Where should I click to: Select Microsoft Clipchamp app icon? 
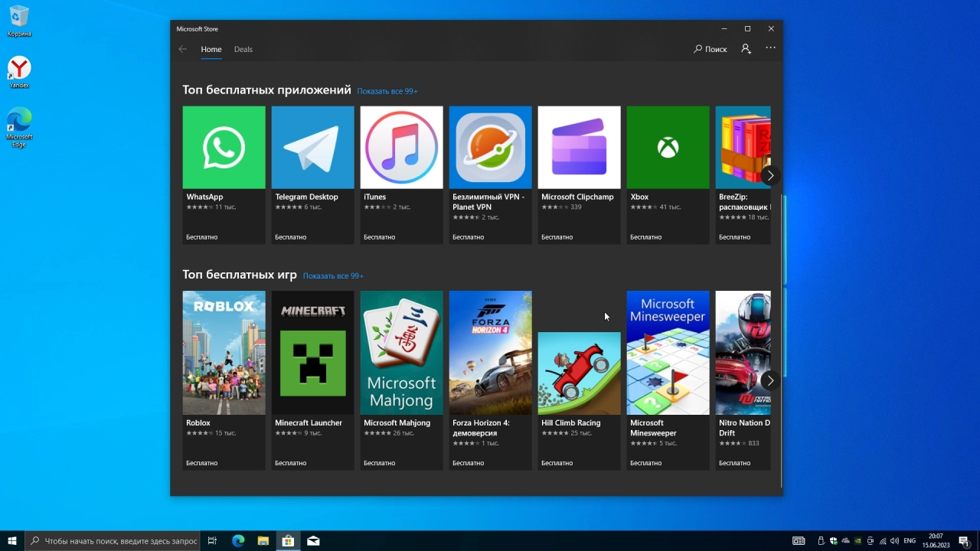point(579,148)
